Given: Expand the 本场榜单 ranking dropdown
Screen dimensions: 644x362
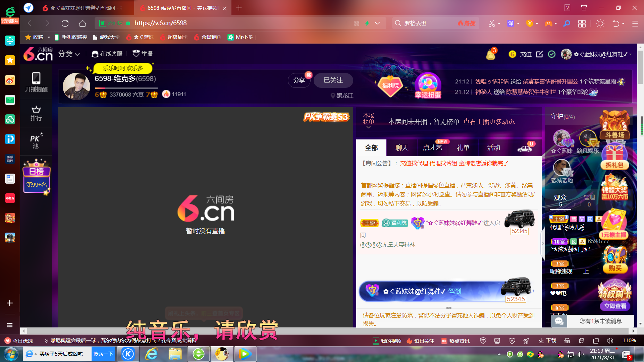Looking at the screenshot, I should (369, 121).
